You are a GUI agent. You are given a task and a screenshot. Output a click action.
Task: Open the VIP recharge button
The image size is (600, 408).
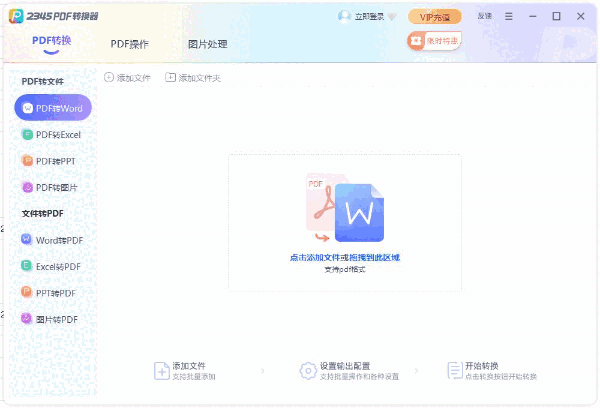coord(435,17)
